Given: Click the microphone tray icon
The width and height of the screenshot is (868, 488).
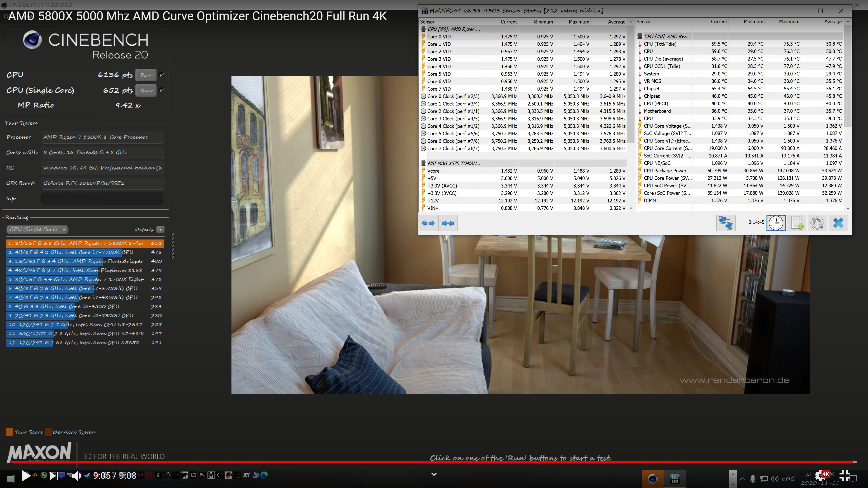Looking at the screenshot, I should click(753, 479).
